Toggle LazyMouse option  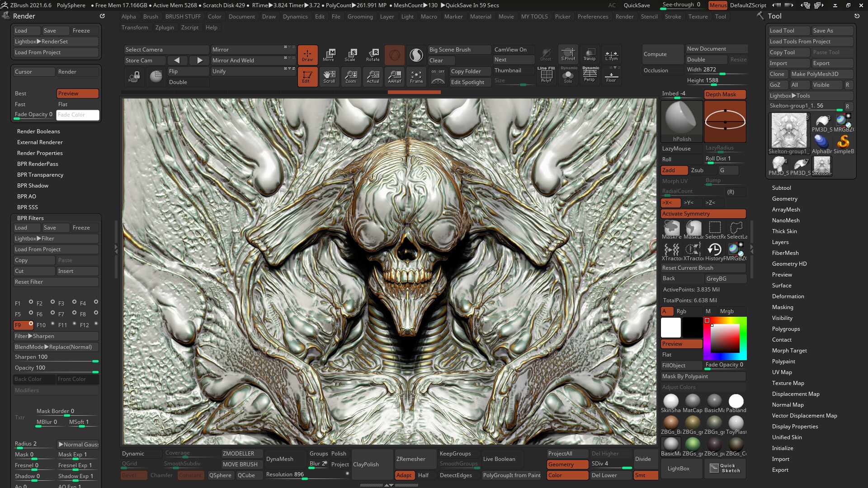(x=682, y=149)
